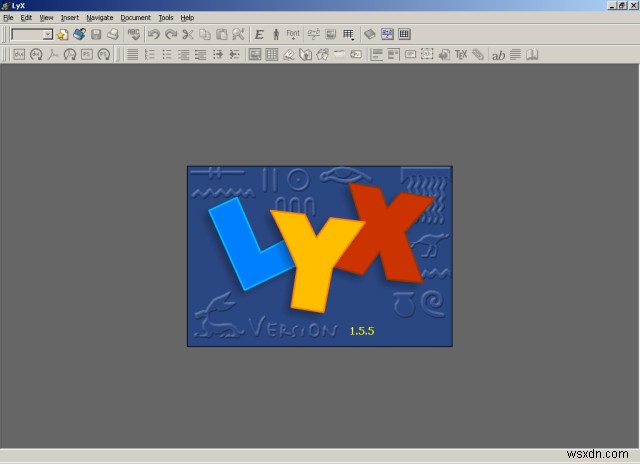Open Find and Replace via the binoculars icon
This screenshot has width=640, height=464.
(x=238, y=34)
